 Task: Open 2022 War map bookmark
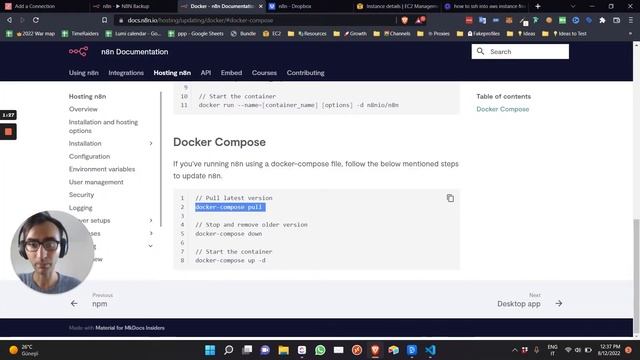pos(36,33)
